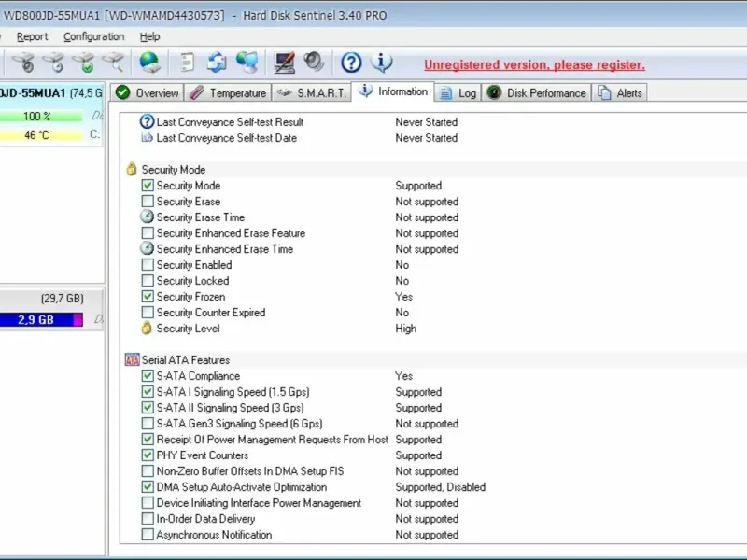
Task: Click the disk with gear toolbar icon
Action: 23,63
